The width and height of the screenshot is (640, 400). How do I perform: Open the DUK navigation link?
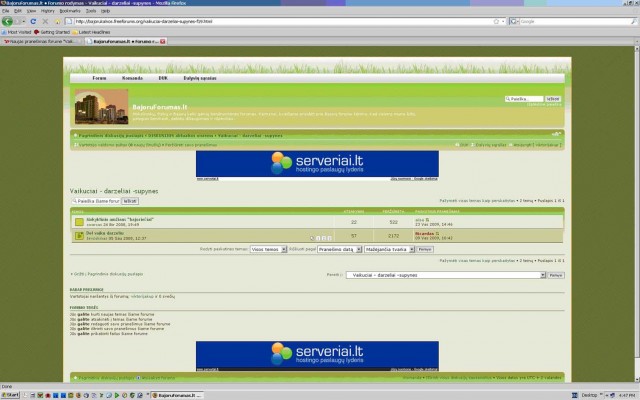click(x=163, y=78)
